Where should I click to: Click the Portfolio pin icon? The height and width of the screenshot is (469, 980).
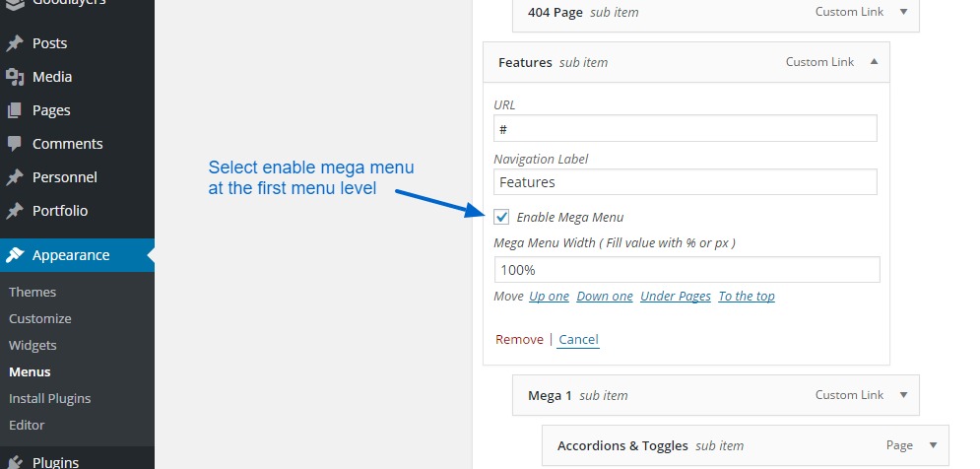tap(15, 211)
